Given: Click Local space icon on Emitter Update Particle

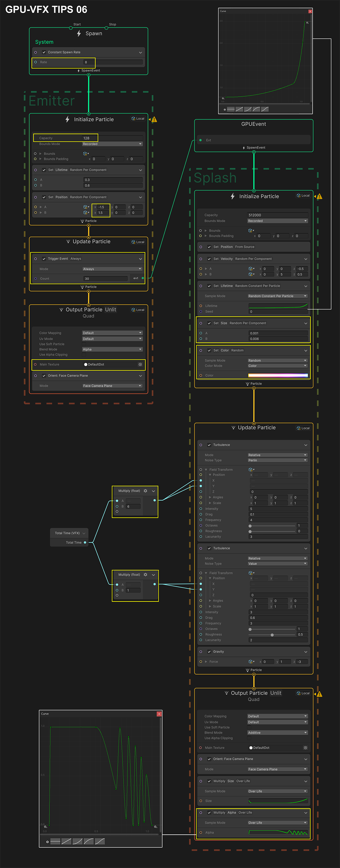Looking at the screenshot, I should [x=134, y=242].
